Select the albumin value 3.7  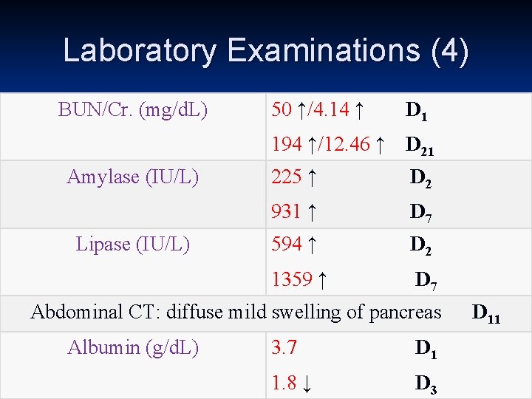[x=284, y=347]
